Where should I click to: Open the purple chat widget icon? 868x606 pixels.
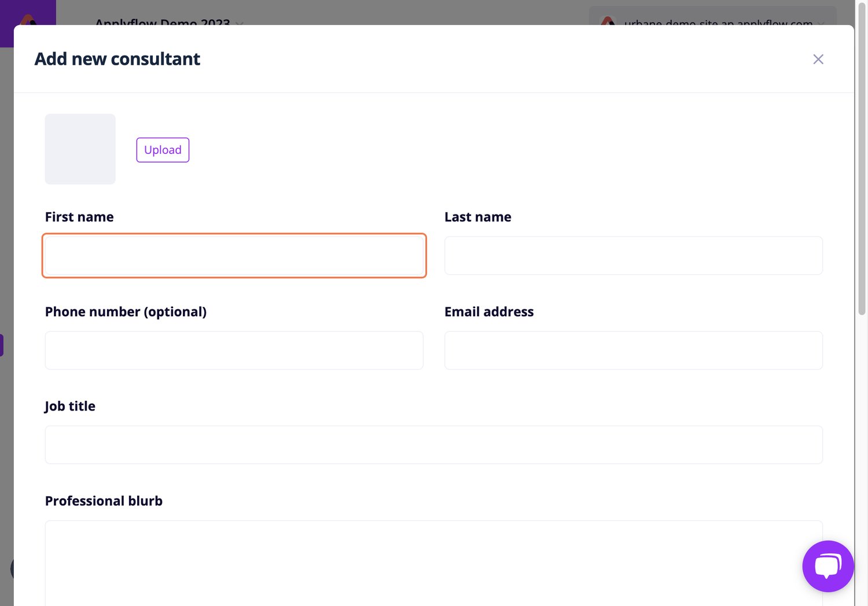click(x=828, y=566)
